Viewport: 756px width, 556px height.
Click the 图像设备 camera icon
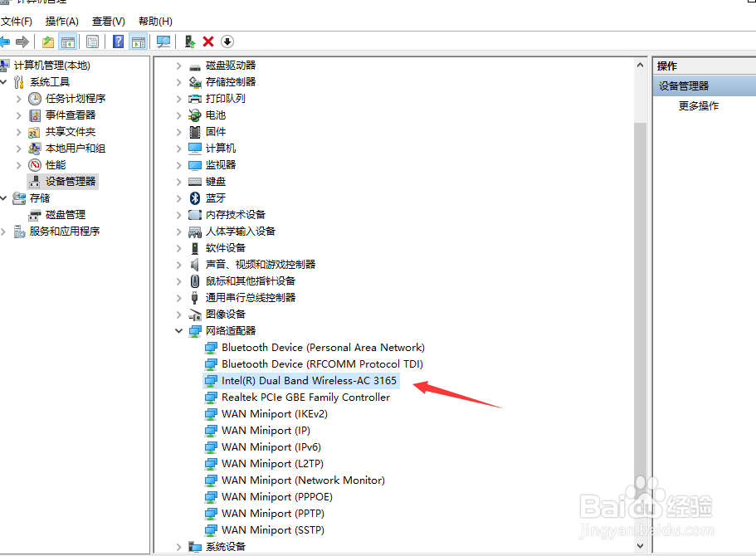coord(195,315)
